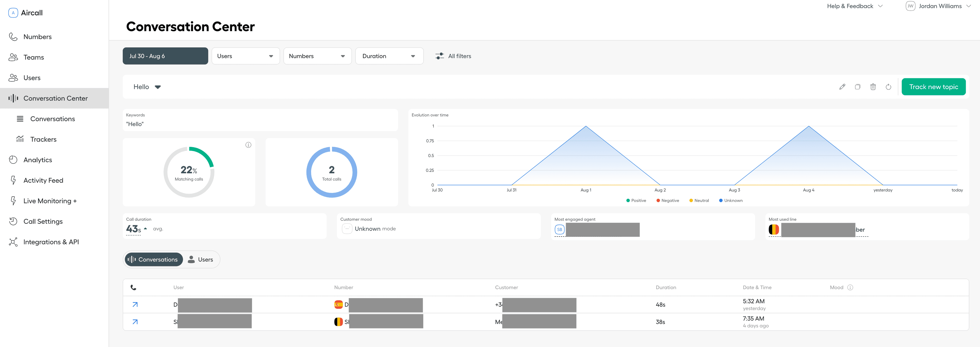This screenshot has height=347, width=980.
Task: Click the pencil edit topic icon
Action: click(842, 87)
